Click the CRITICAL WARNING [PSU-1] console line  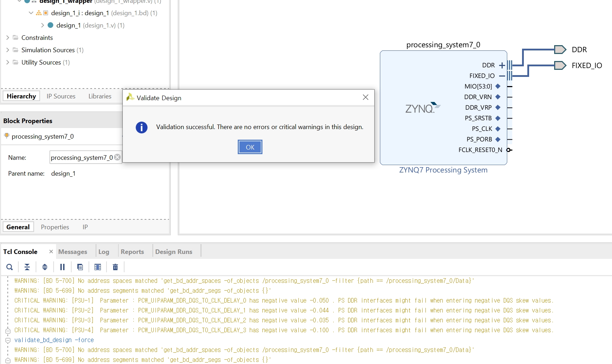[x=284, y=301]
